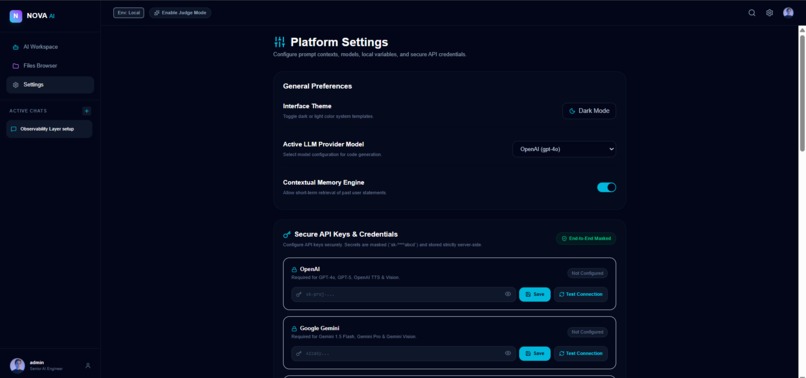The image size is (806, 378).
Task: Click the NOVA AI logo icon
Action: click(x=15, y=16)
